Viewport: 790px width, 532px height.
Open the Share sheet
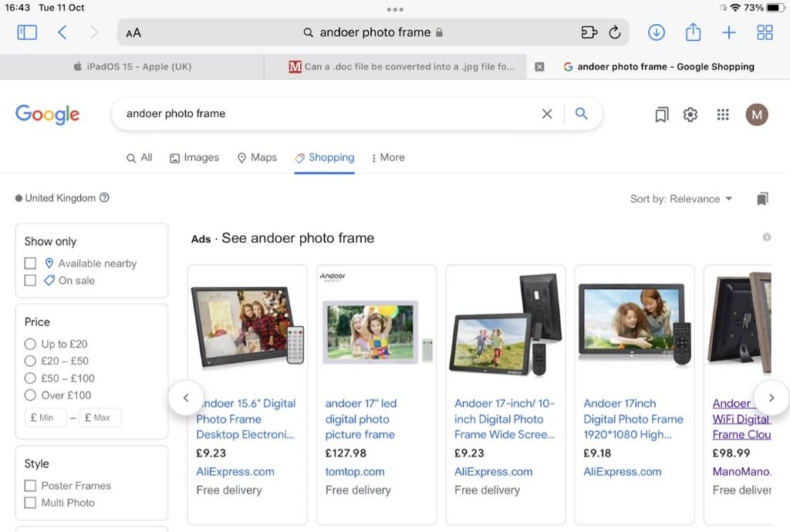(694, 32)
